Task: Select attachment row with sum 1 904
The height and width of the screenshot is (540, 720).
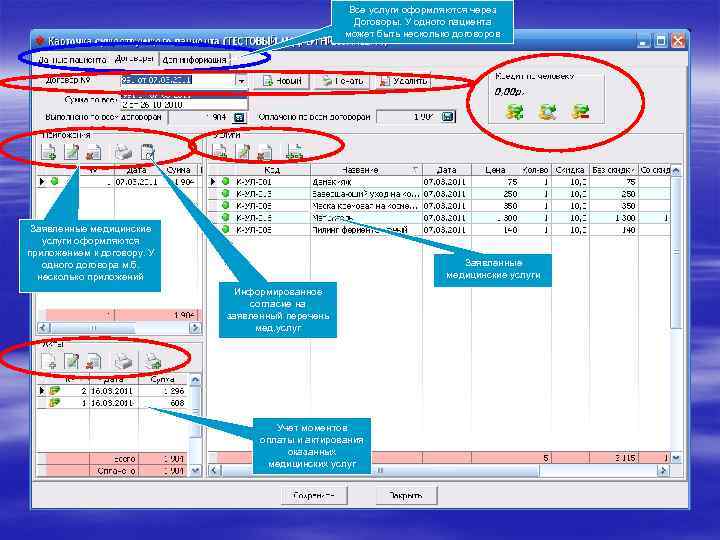Action: 118,182
